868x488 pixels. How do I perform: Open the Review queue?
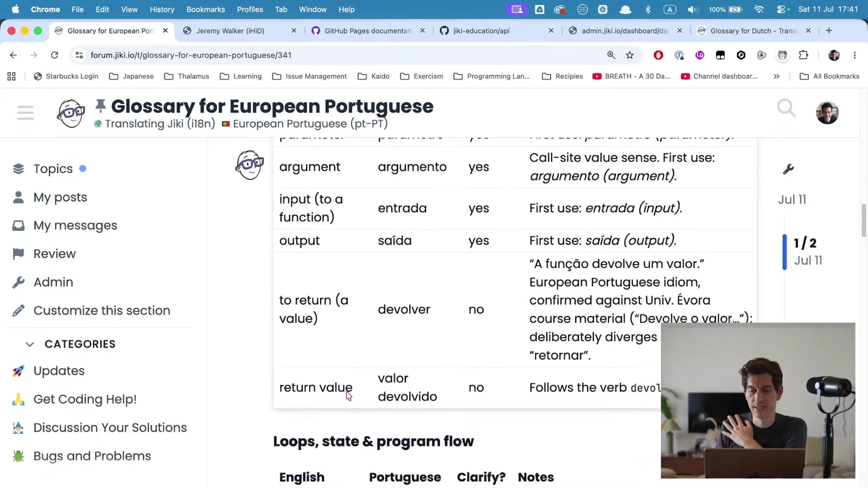point(55,254)
